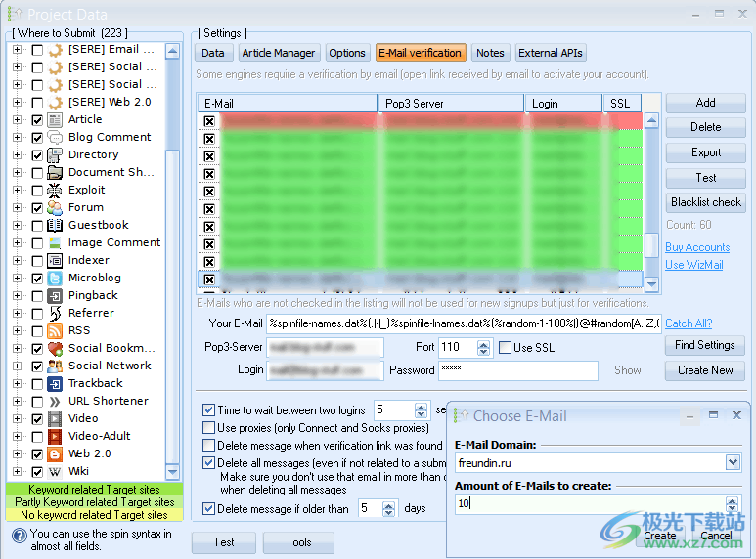The image size is (756, 559).
Task: Switch to the Data tab
Action: (213, 53)
